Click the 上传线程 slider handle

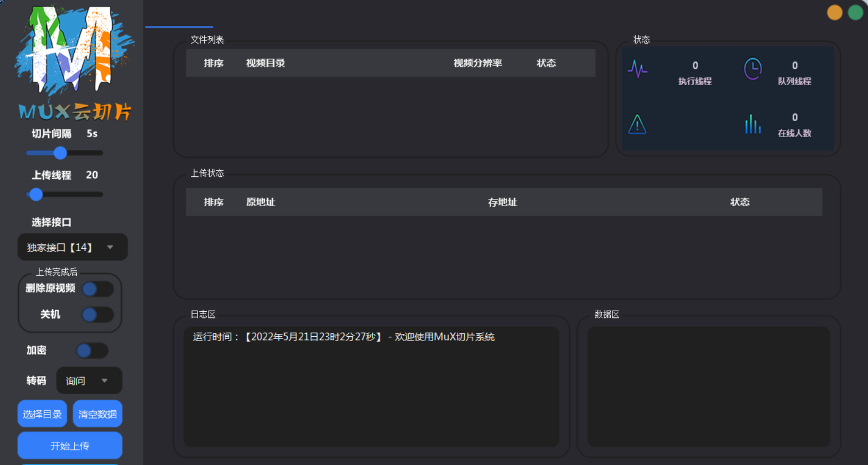pos(36,195)
